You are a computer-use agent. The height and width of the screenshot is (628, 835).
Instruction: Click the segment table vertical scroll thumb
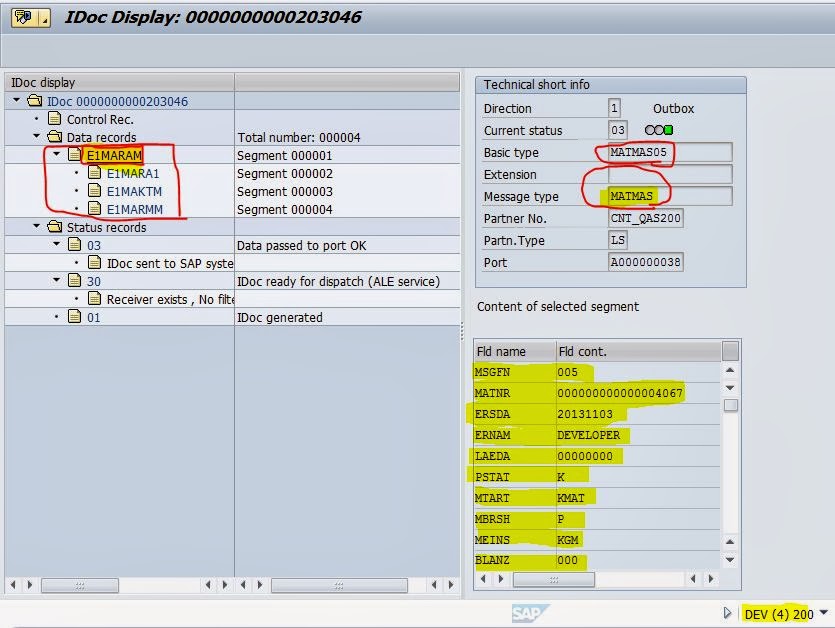731,405
